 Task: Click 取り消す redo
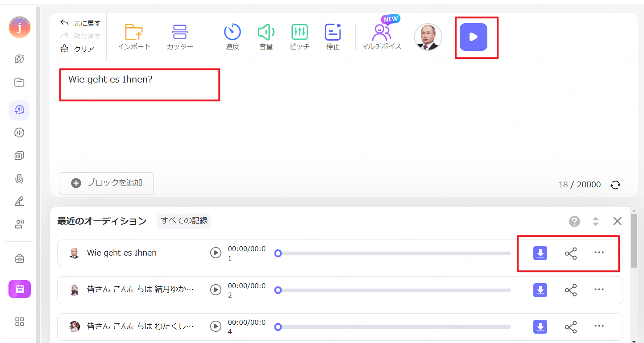point(81,36)
